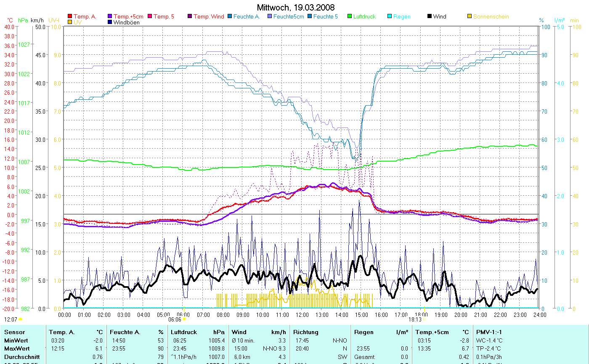Click the purple Temp.+5cm legend marker

click(x=110, y=17)
